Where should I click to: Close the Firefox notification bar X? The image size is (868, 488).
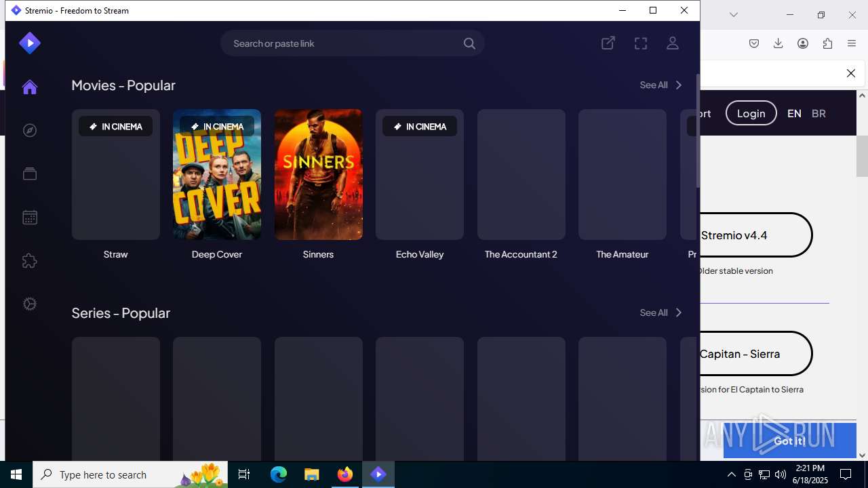coord(851,73)
